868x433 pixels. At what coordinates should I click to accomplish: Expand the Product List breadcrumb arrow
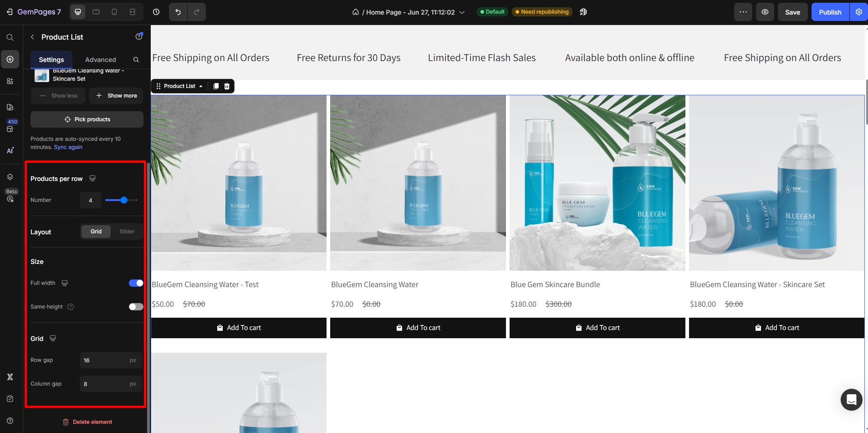201,86
